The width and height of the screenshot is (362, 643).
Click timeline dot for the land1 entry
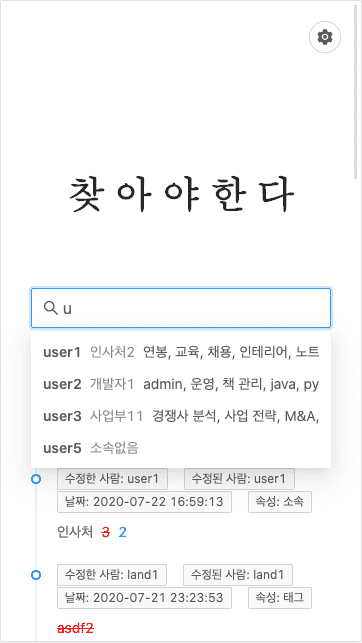(36, 575)
